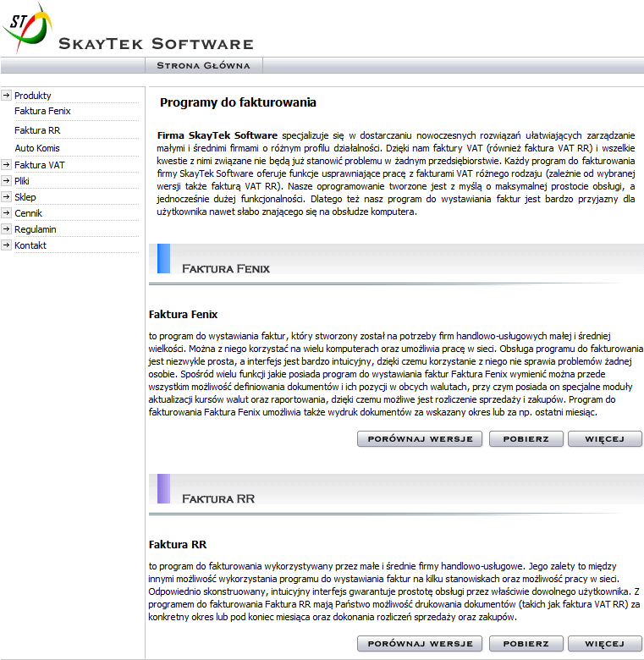The image size is (644, 660).
Task: Click the arrow icon beside Kontakt
Action: tap(6, 245)
